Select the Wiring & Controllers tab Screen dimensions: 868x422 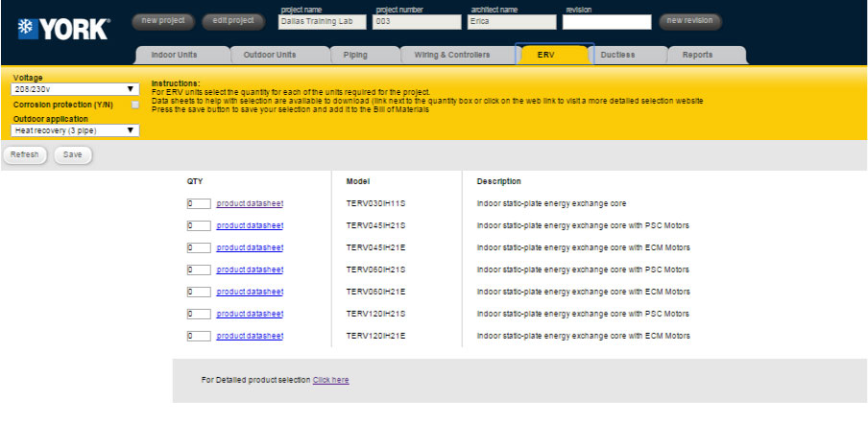(x=451, y=55)
